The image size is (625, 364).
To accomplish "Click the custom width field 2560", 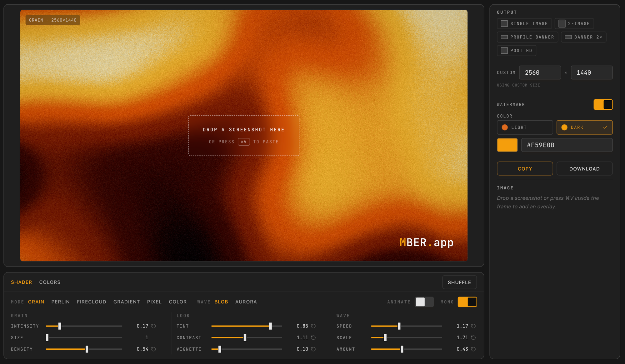I will (540, 72).
